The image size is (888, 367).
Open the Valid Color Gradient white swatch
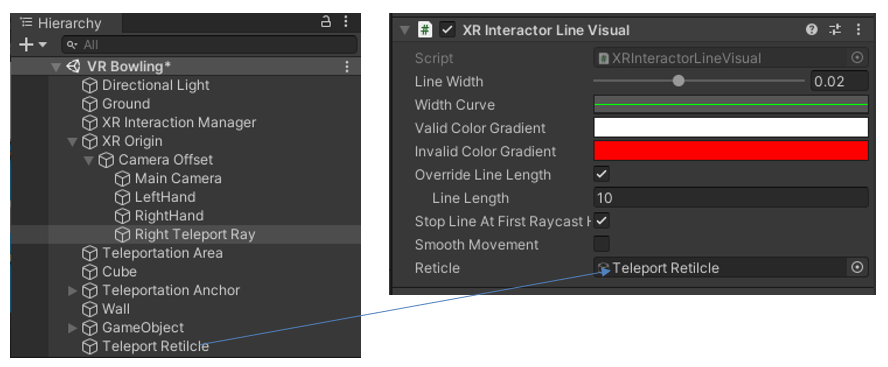coord(731,127)
